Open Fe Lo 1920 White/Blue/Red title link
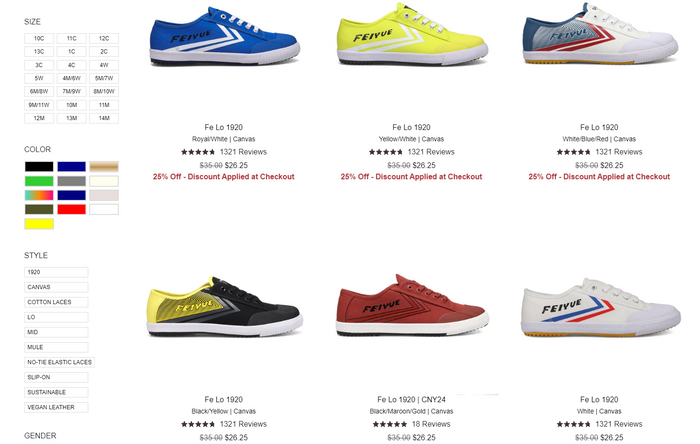700x444 pixels. [x=599, y=128]
